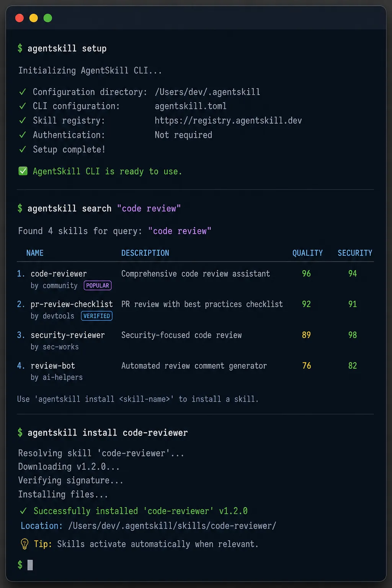Click 'Downloading v1.2.0...' line
Image resolution: width=392 pixels, height=588 pixels.
(x=69, y=467)
